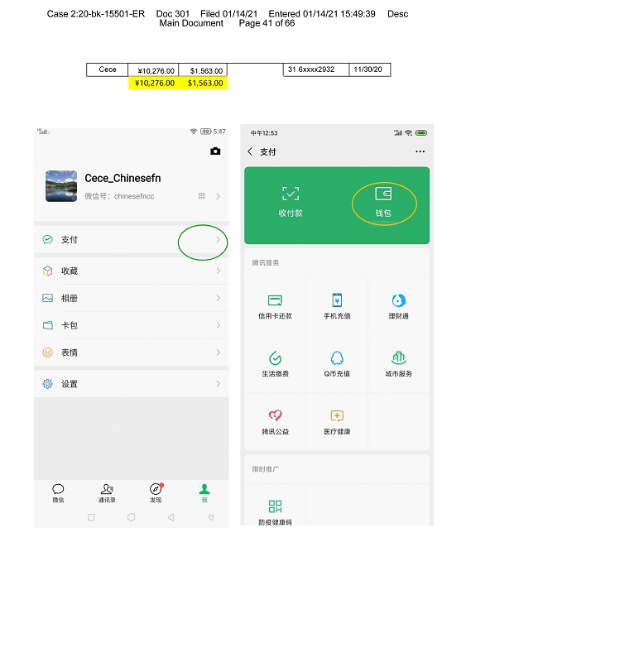
Task: Open the 相册 album picture icon
Action: pos(48,298)
